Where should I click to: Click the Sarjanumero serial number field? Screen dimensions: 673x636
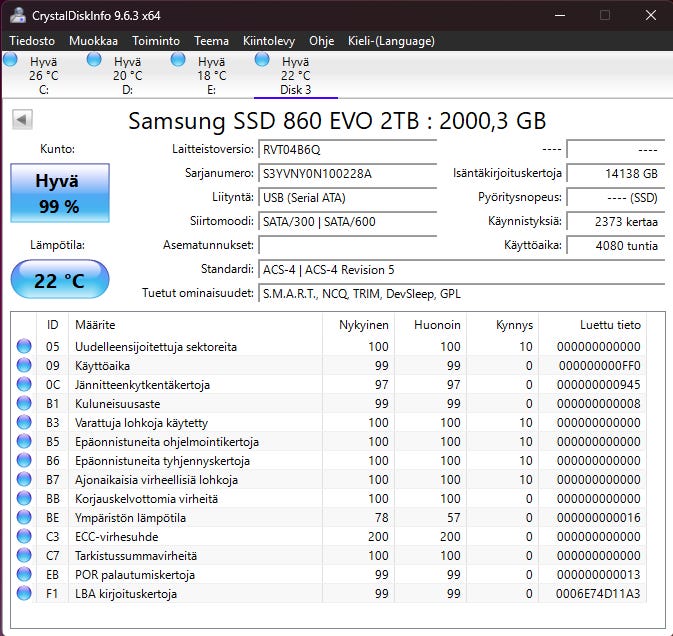pyautogui.click(x=347, y=173)
